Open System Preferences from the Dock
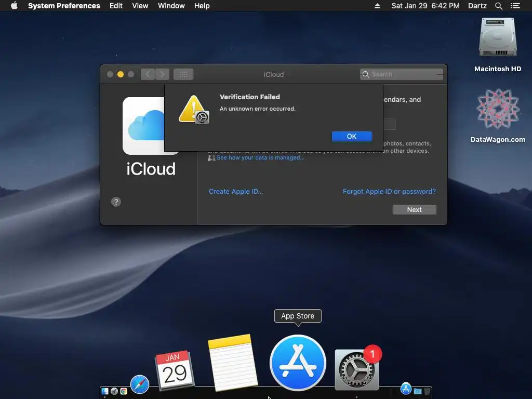The image size is (532, 399). click(x=356, y=369)
